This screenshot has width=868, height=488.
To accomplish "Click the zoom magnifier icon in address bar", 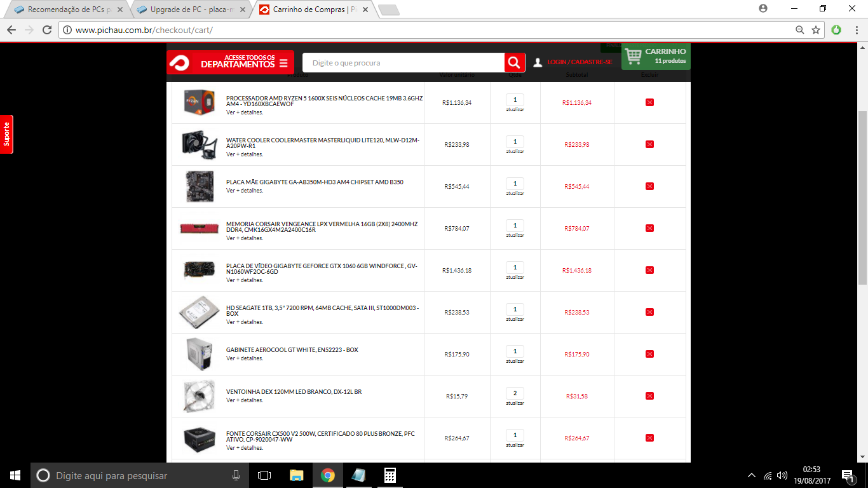I will click(x=800, y=30).
